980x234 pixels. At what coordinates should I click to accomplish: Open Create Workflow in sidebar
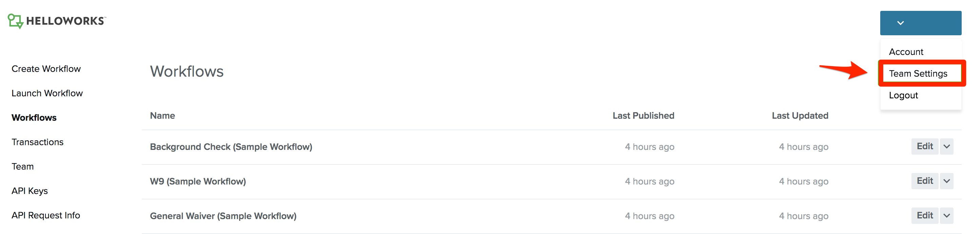tap(46, 69)
